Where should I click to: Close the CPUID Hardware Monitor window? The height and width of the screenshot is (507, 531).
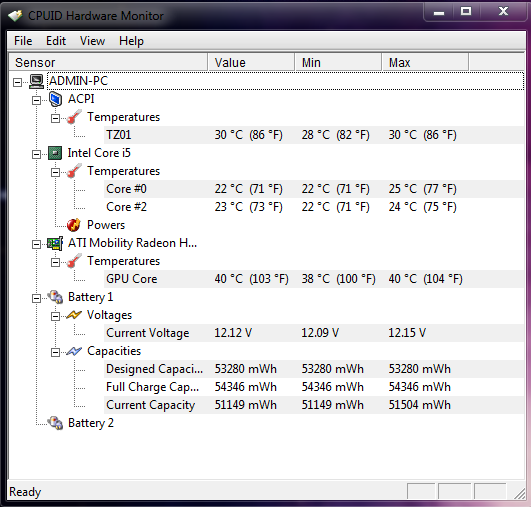503,12
